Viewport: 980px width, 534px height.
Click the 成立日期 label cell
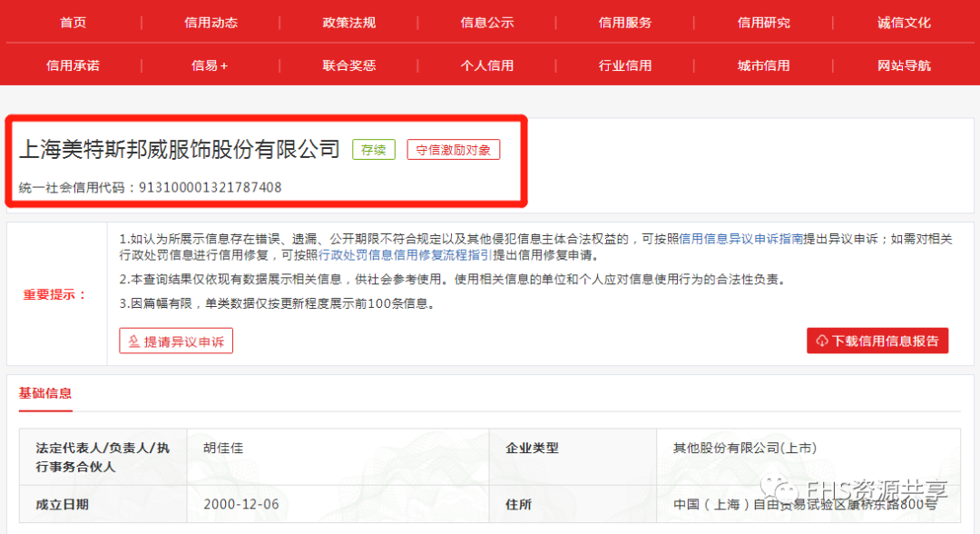tap(103, 504)
